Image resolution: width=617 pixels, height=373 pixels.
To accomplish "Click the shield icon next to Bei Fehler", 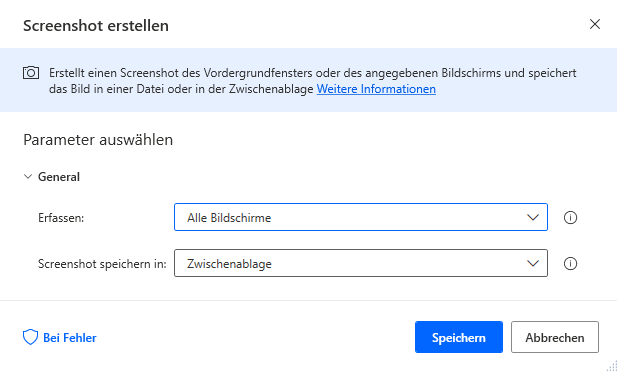I will (30, 337).
